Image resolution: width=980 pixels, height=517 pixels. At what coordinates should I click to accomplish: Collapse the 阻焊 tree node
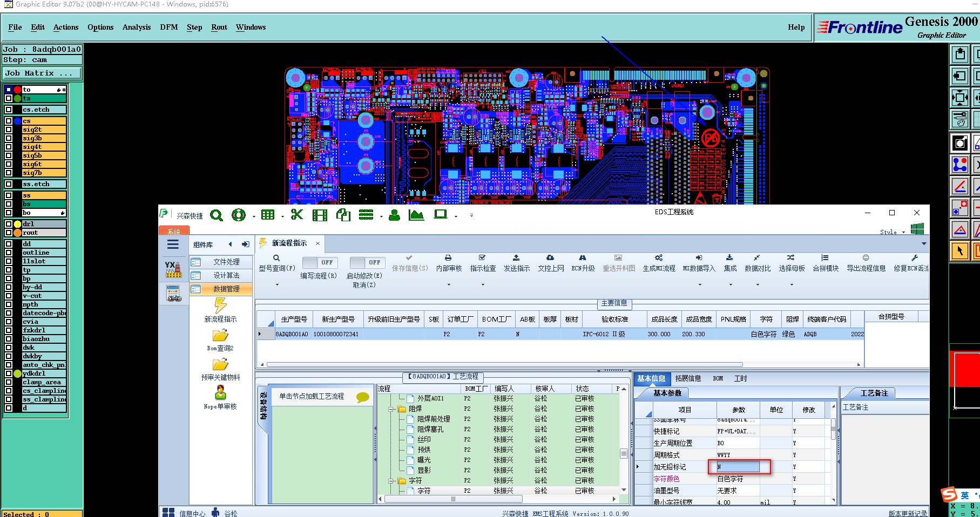391,409
